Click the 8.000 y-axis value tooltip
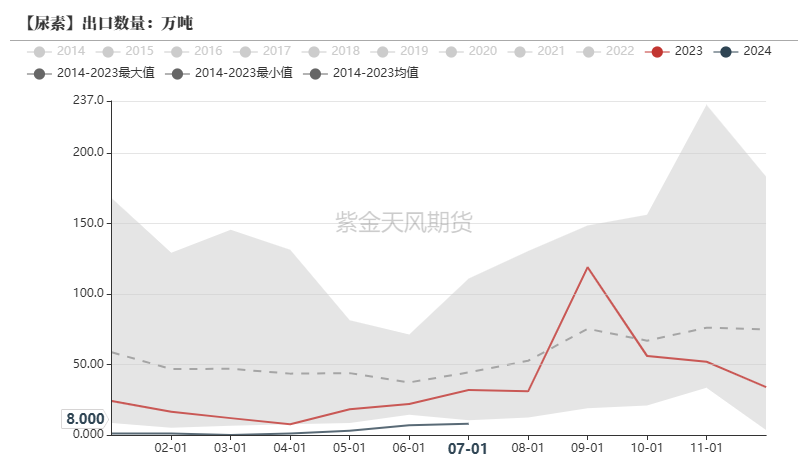 pyautogui.click(x=85, y=419)
